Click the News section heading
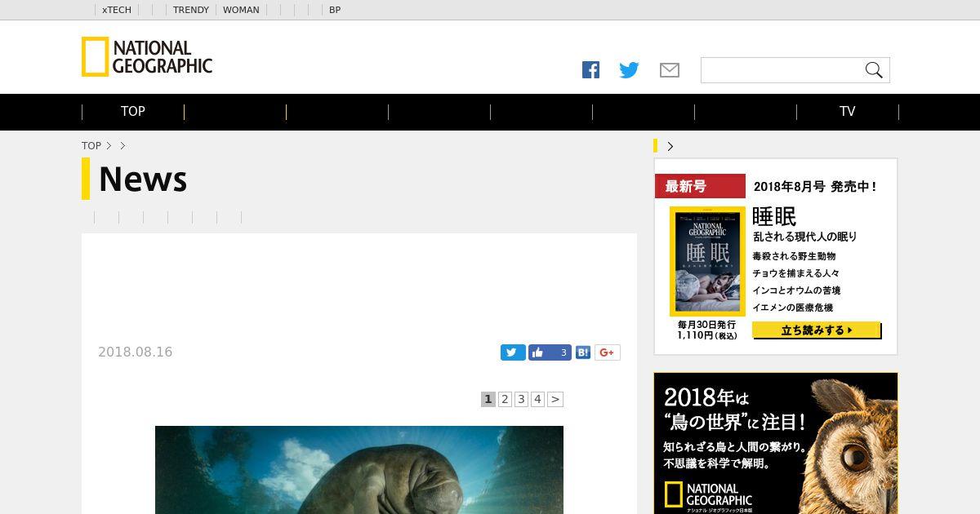 143,179
